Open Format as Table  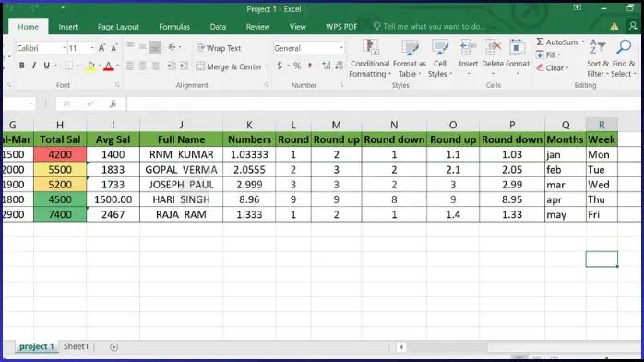(x=410, y=58)
